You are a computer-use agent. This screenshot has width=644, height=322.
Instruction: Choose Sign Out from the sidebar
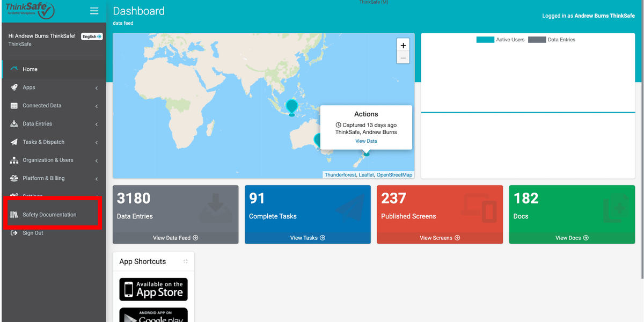pos(32,233)
